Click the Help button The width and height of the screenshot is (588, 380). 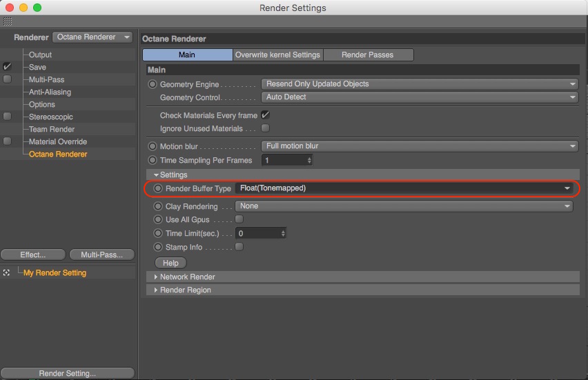[x=170, y=263]
